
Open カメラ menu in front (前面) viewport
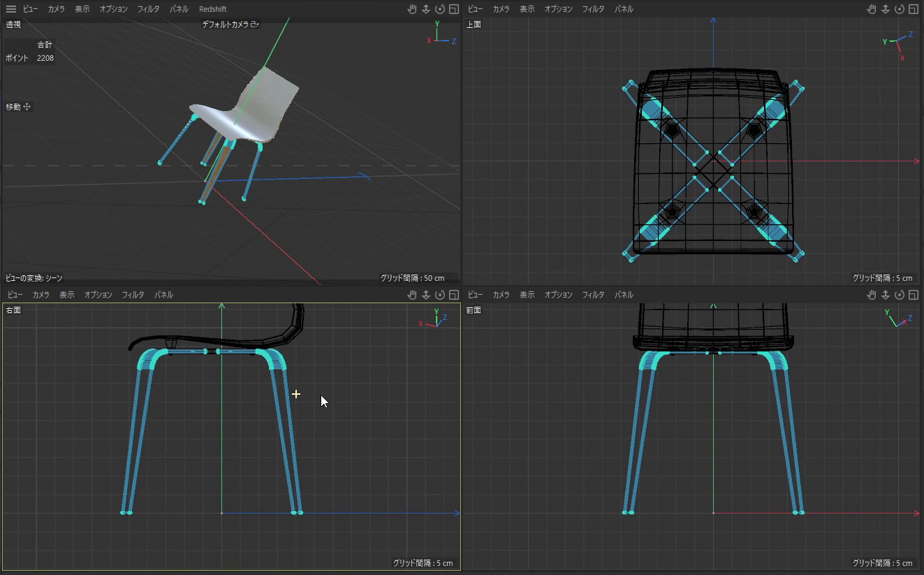[x=501, y=295]
